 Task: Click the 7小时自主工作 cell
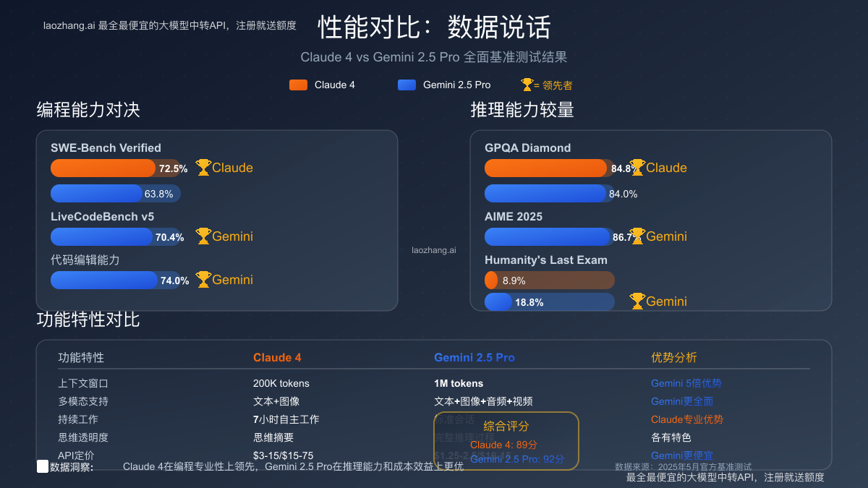[286, 419]
